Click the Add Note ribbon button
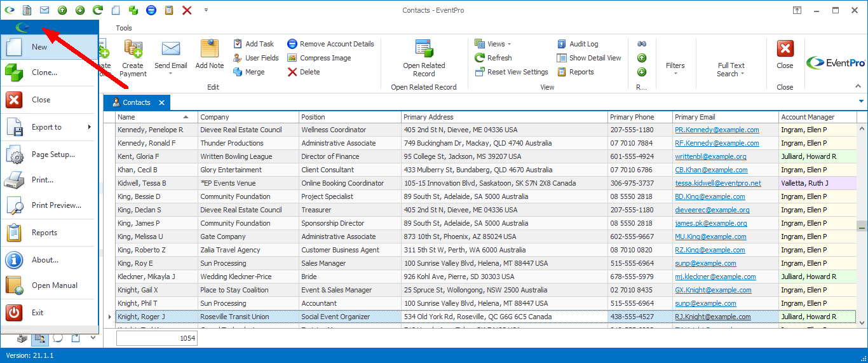Screen dimensions: 868x363 pos(210,55)
